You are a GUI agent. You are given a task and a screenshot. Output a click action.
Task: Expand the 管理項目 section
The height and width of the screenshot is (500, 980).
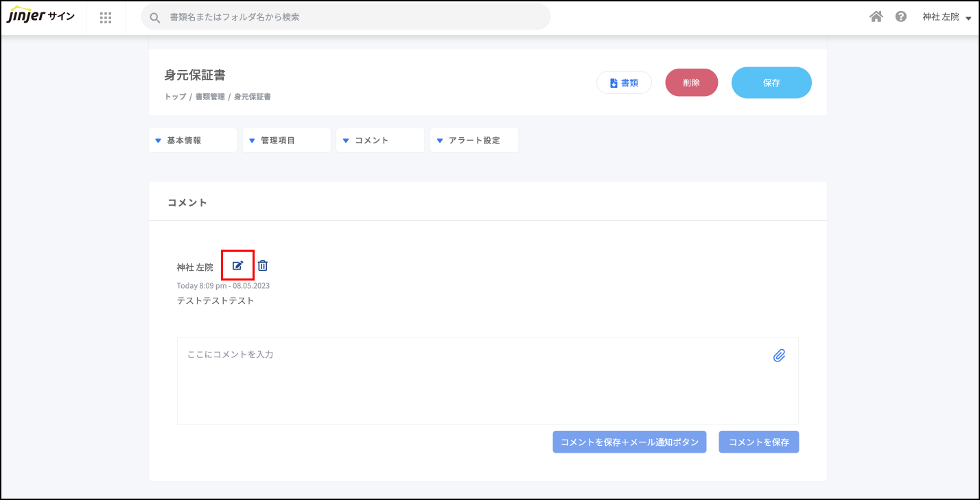(286, 140)
